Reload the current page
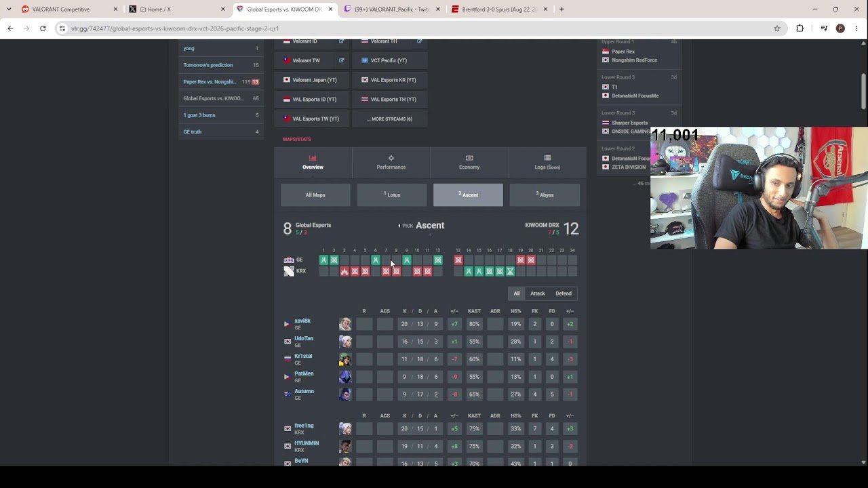The height and width of the screenshot is (488, 868). tap(43, 28)
